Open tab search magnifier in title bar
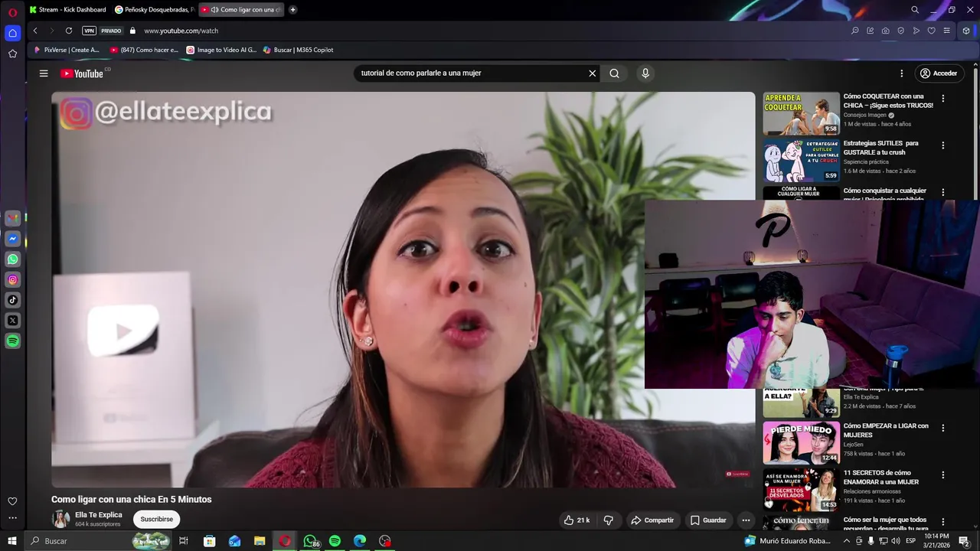 pos(915,10)
